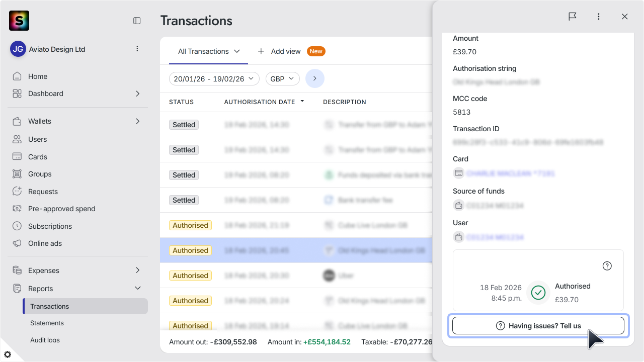
Task: Select the first Settled transaction row
Action: 296,125
